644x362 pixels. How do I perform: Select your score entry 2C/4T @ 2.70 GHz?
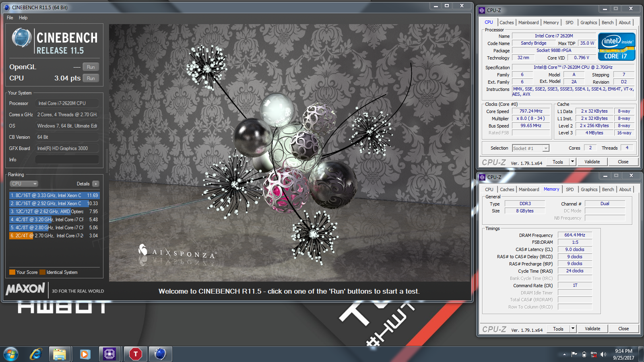point(54,236)
